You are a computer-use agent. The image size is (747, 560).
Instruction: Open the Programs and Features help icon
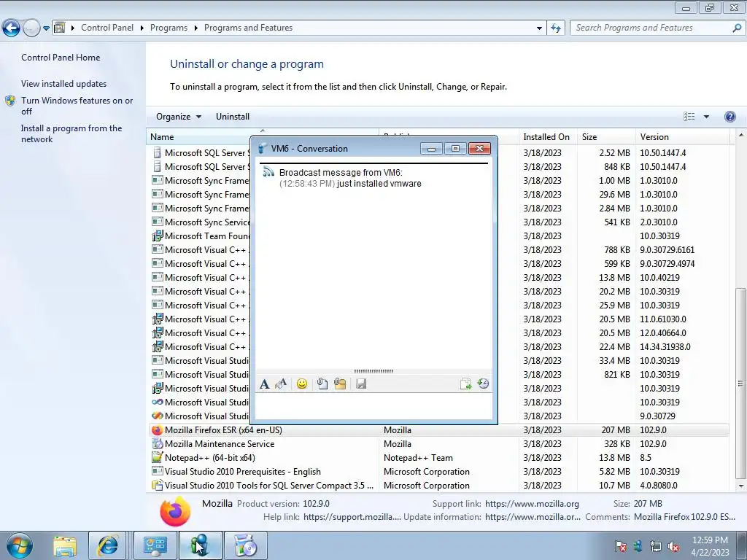pos(729,117)
